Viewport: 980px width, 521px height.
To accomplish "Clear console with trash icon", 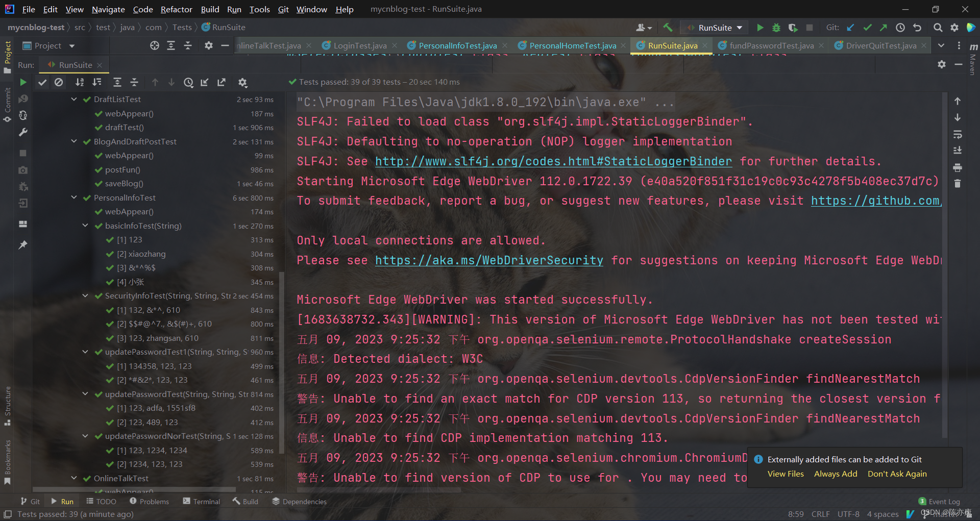I will 958,183.
